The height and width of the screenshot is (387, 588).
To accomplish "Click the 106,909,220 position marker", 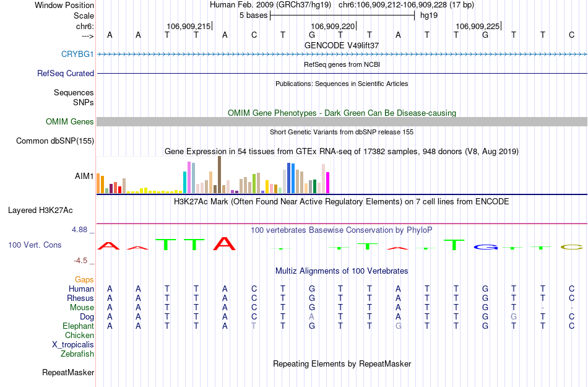I will pyautogui.click(x=334, y=26).
